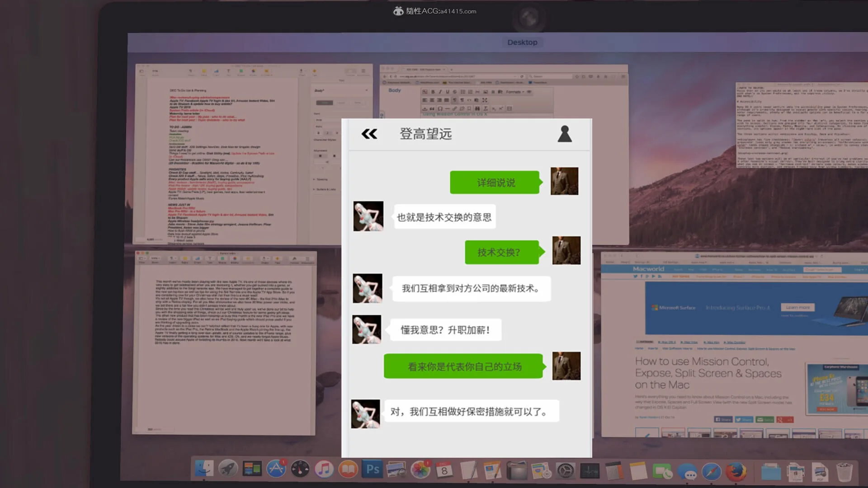The width and height of the screenshot is (868, 488).
Task: Open iTunes music icon in dock
Action: pyautogui.click(x=324, y=469)
